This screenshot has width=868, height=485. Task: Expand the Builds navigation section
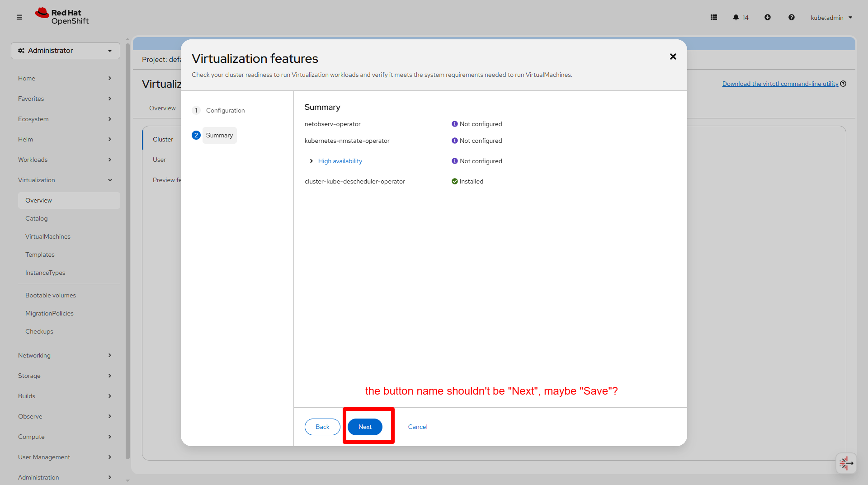pos(66,396)
